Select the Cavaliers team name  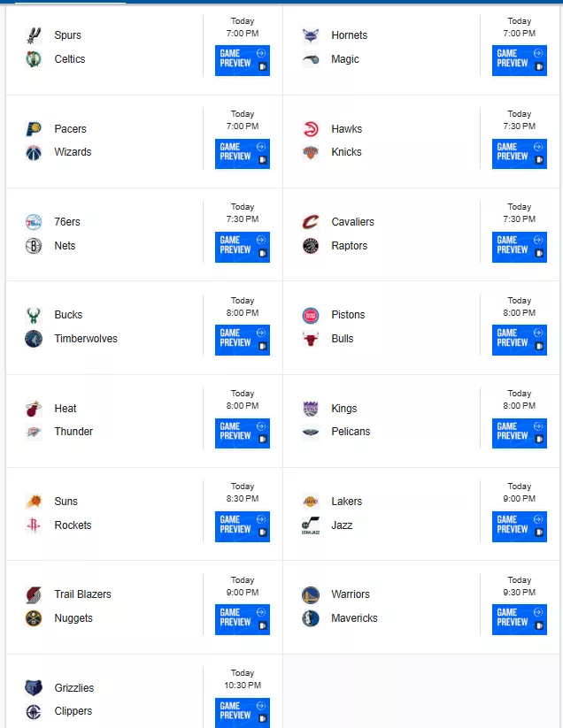point(352,222)
